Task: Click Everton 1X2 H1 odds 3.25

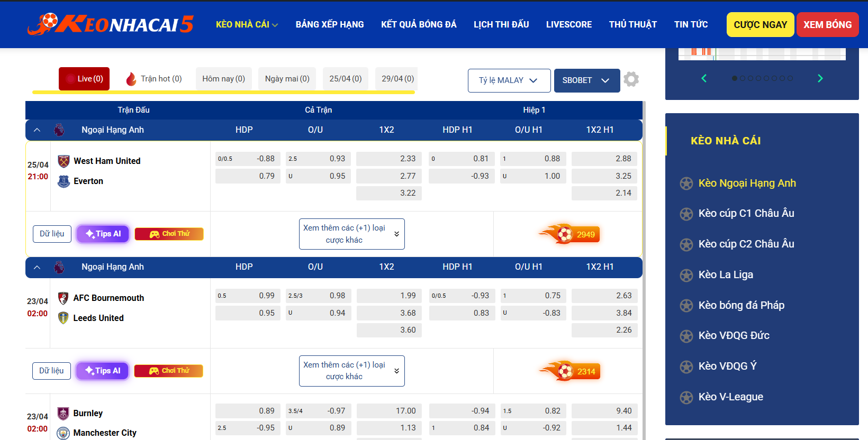Action: [604, 176]
